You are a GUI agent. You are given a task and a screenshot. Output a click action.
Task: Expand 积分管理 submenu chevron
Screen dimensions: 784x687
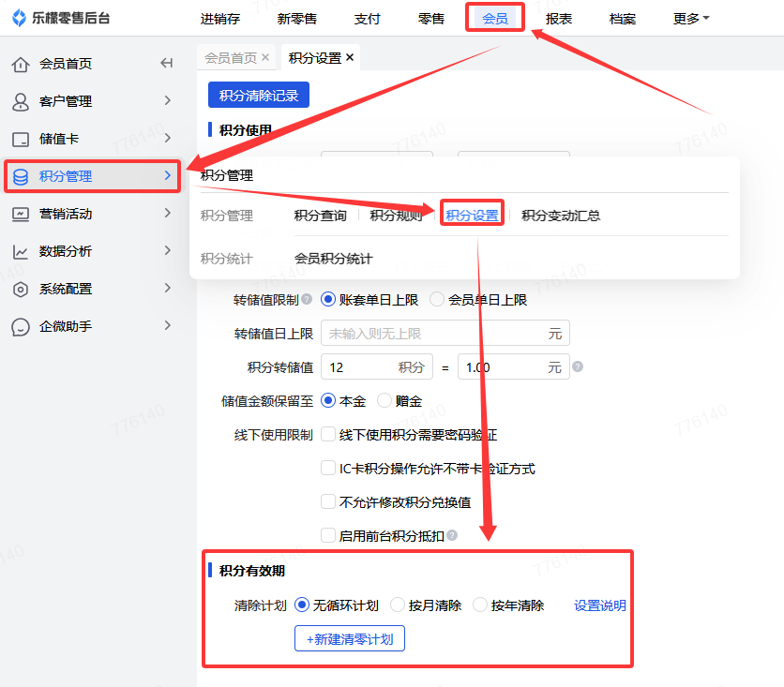click(168, 175)
